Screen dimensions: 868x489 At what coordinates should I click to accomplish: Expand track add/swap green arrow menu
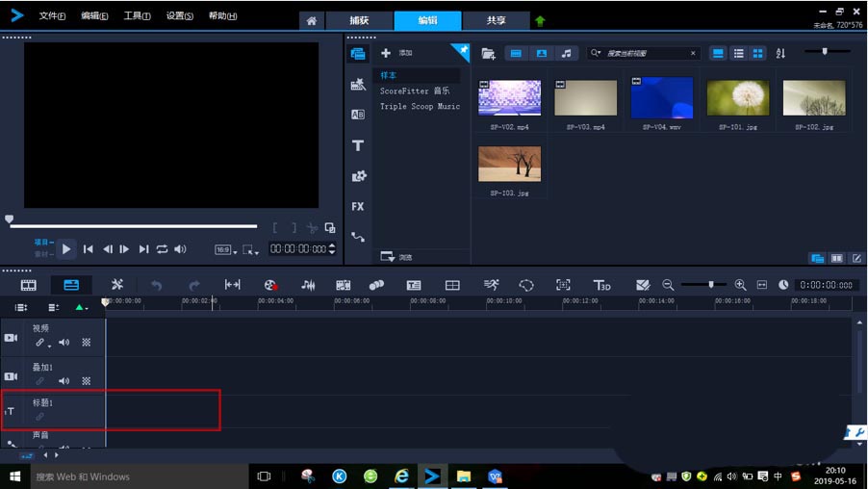(x=82, y=307)
